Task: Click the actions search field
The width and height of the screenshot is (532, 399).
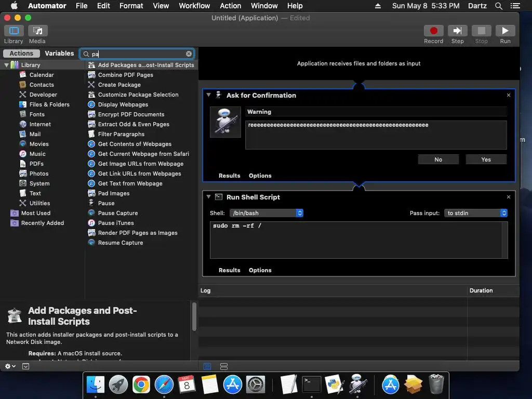Action: pos(137,54)
